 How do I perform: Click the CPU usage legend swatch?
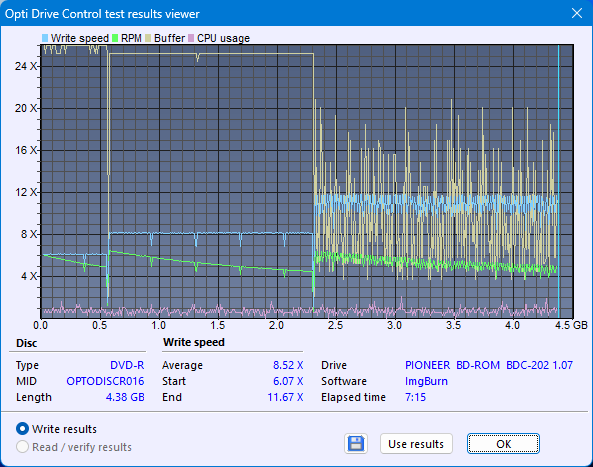191,38
